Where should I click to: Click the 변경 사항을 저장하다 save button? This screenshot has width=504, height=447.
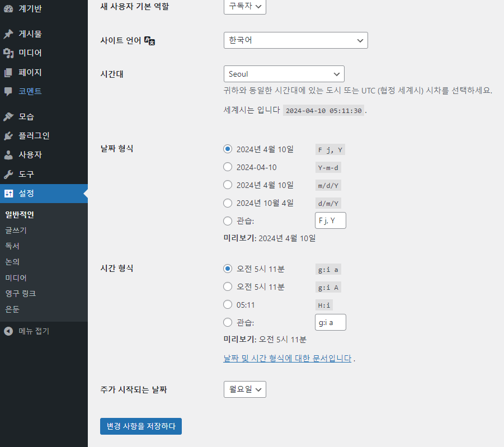(141, 426)
